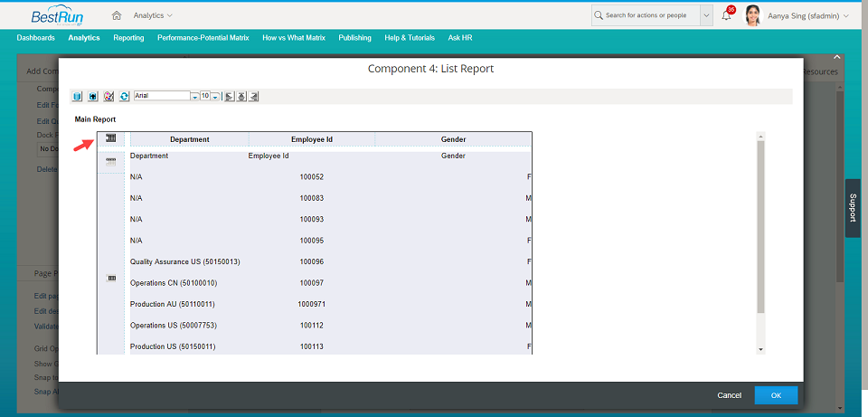Click the Main Report label
The image size is (868, 417).
[95, 119]
